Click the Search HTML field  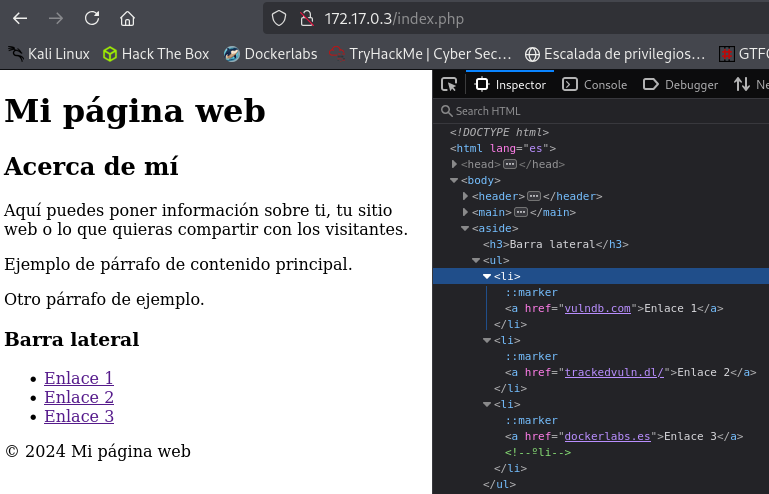[601, 111]
